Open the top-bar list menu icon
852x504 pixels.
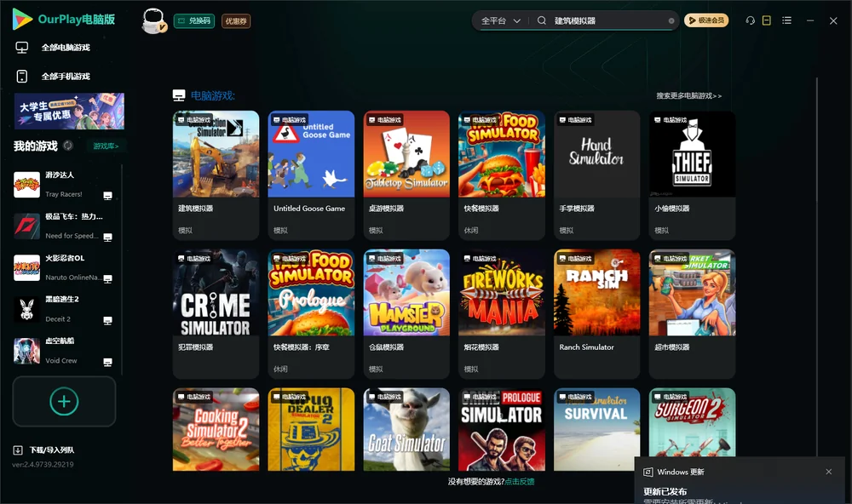click(x=786, y=20)
